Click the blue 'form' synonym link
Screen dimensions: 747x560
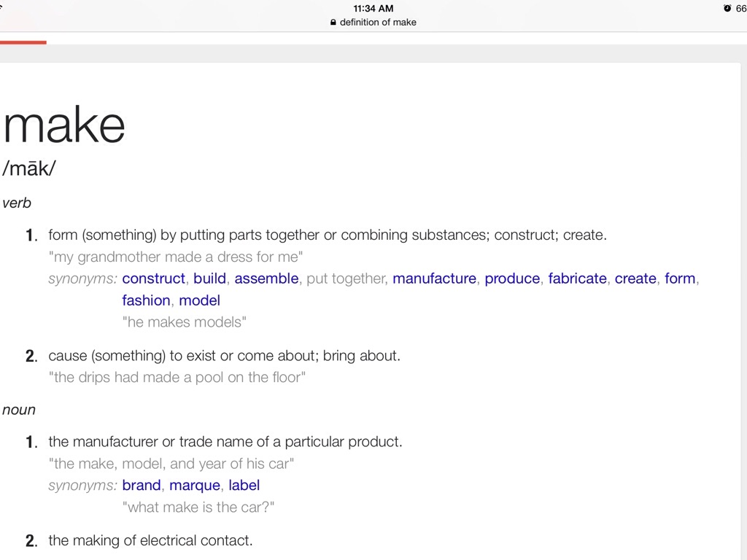click(x=680, y=279)
